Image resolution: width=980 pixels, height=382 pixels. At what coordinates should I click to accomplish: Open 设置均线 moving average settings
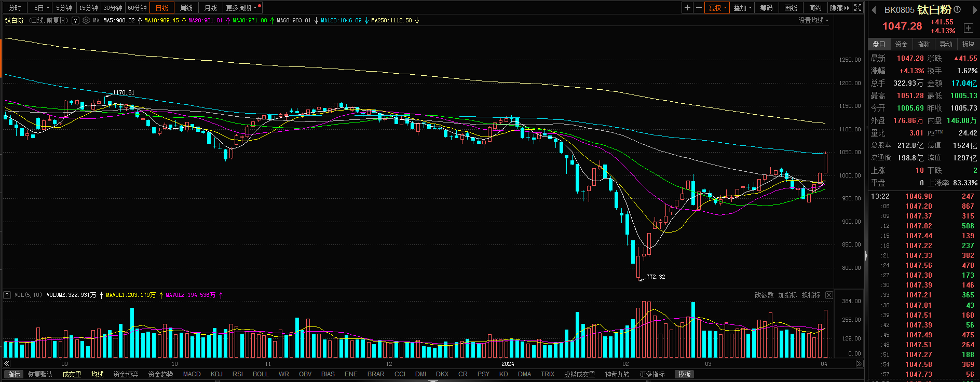813,20
